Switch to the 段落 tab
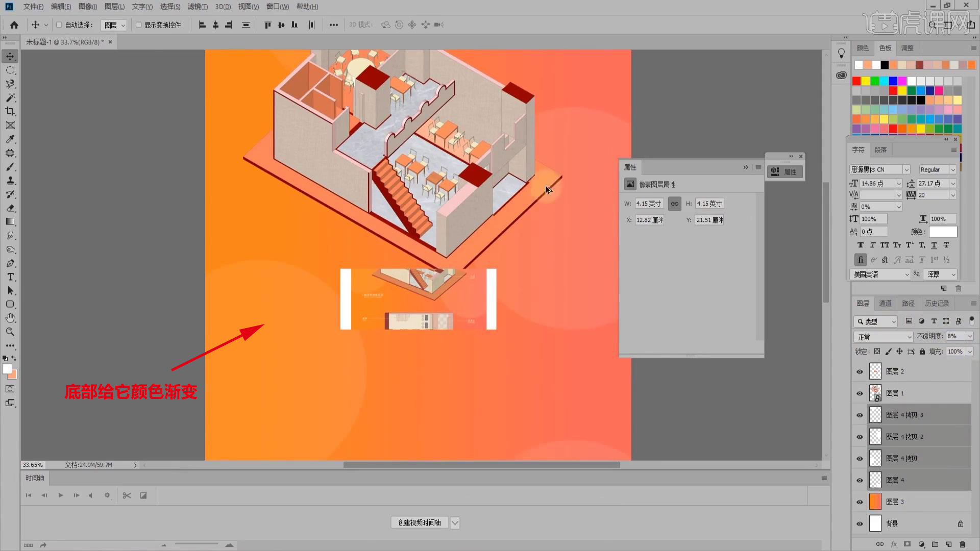The width and height of the screenshot is (980, 551). [880, 150]
